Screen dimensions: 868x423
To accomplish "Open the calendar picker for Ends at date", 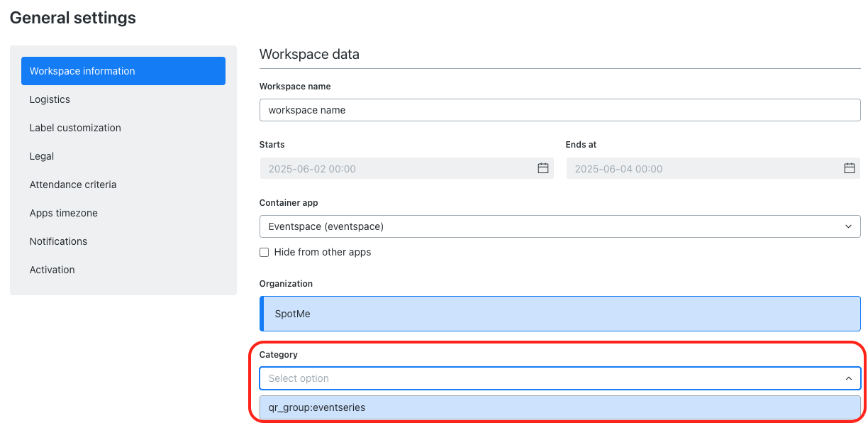I will coord(849,168).
